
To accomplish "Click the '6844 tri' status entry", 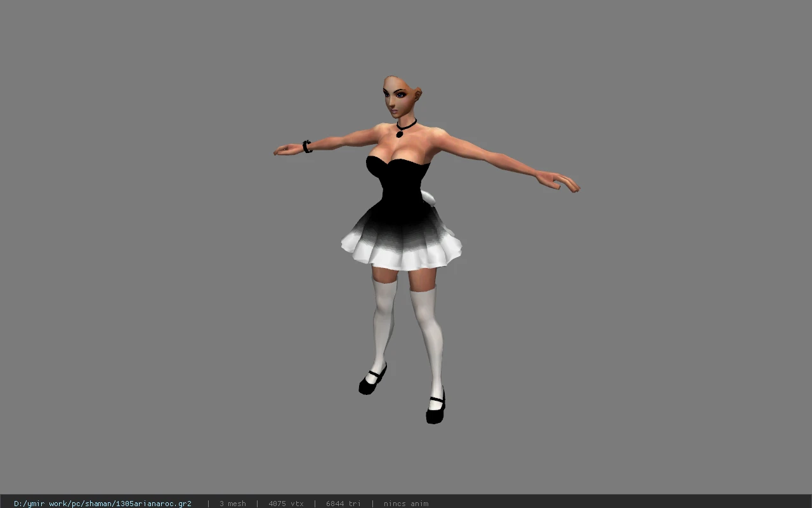I will (344, 504).
